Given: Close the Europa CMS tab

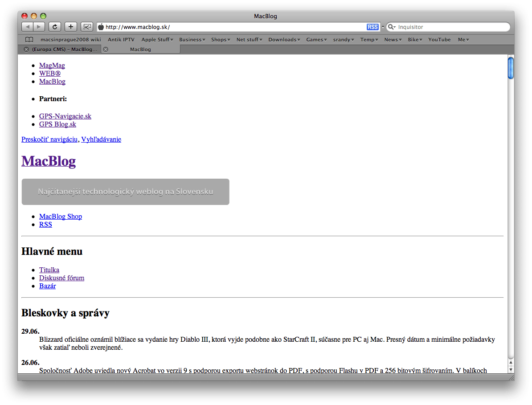Looking at the screenshot, I should point(26,49).
